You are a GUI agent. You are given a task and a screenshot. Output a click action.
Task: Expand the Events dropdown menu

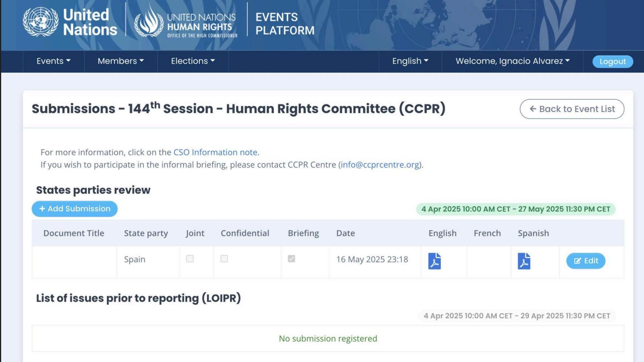[54, 61]
